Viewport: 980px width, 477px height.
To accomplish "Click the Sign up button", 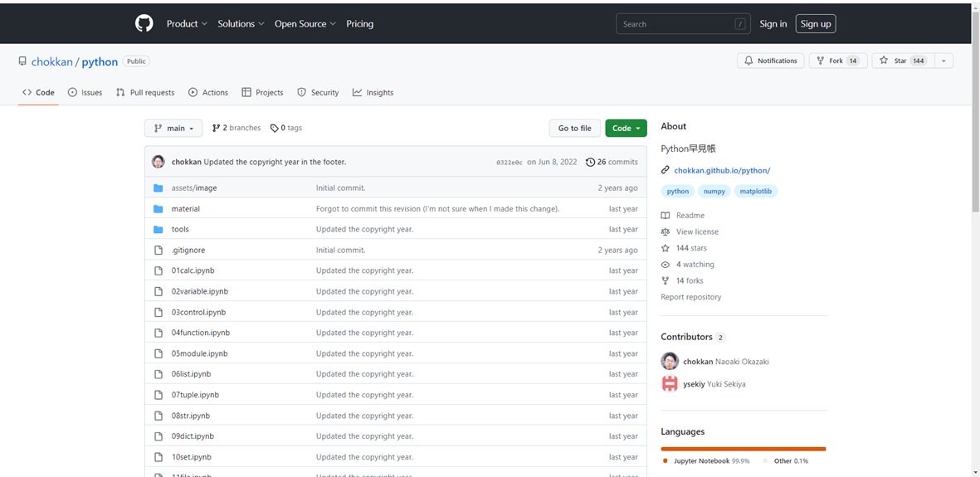I will pyautogui.click(x=816, y=24).
